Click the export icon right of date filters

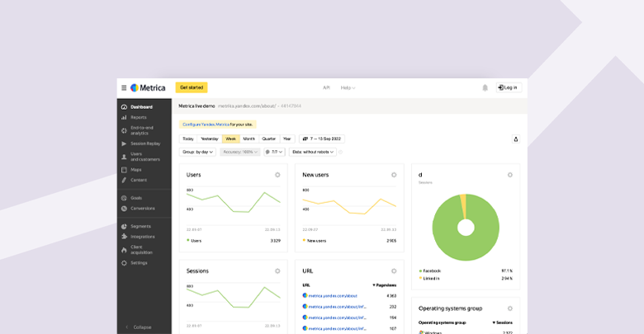click(x=516, y=139)
